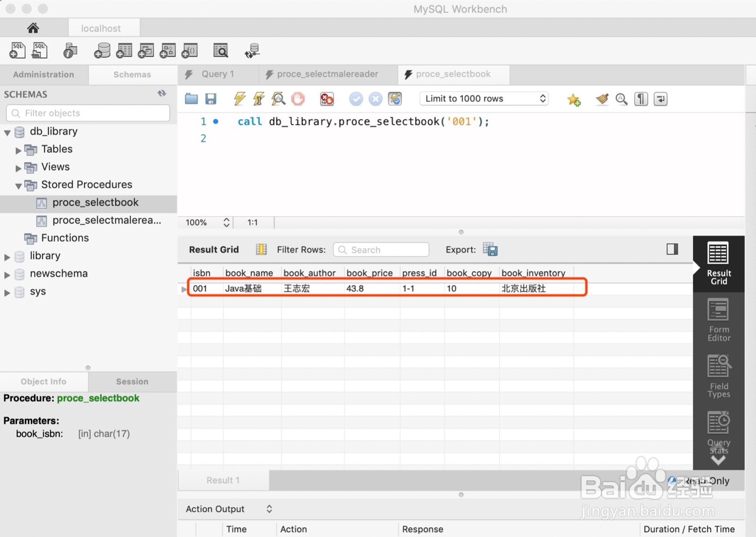Create a new function icon
756x537 pixels.
[189, 50]
